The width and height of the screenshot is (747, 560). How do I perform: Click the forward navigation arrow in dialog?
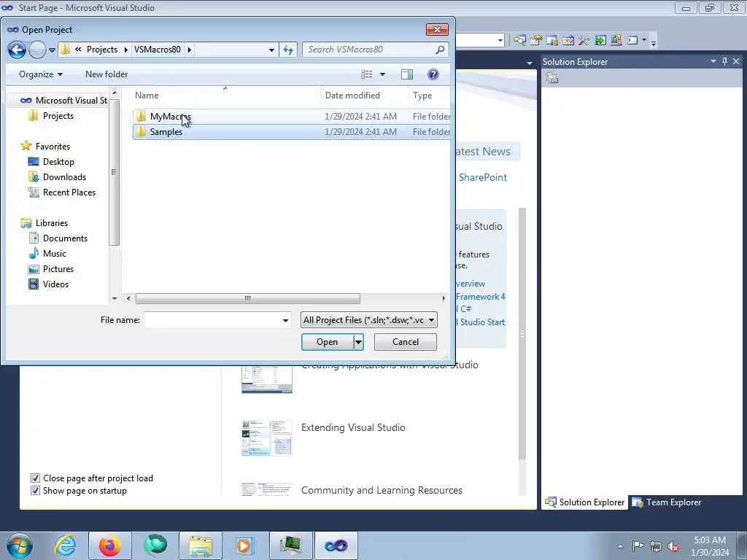(37, 50)
